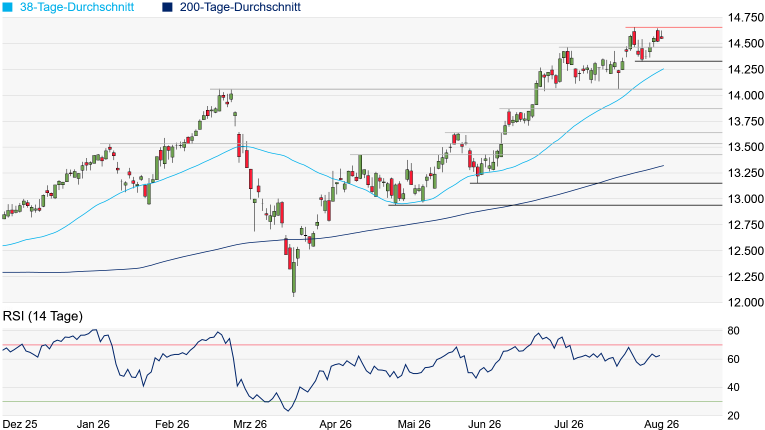Image resolution: width=765 pixels, height=430 pixels.
Task: Click the Dez 25 date label
Action: pos(20,424)
